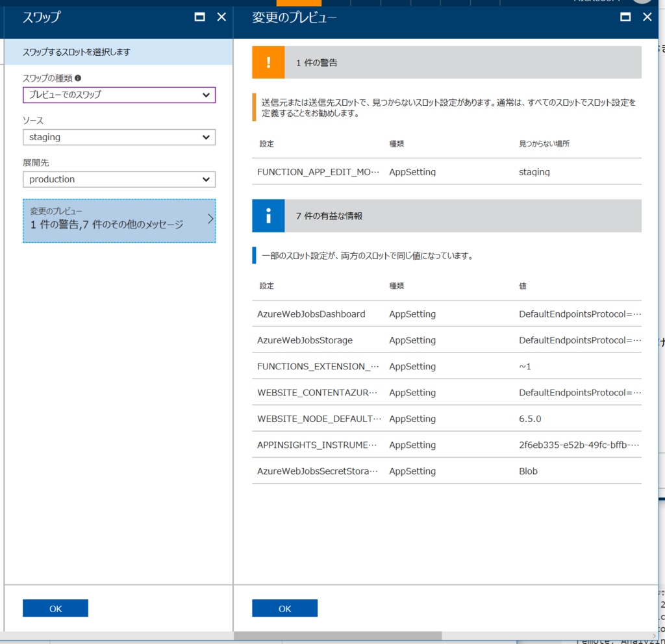Maximize the 変更のプレビュー blade
The image size is (665, 644).
coord(625,17)
